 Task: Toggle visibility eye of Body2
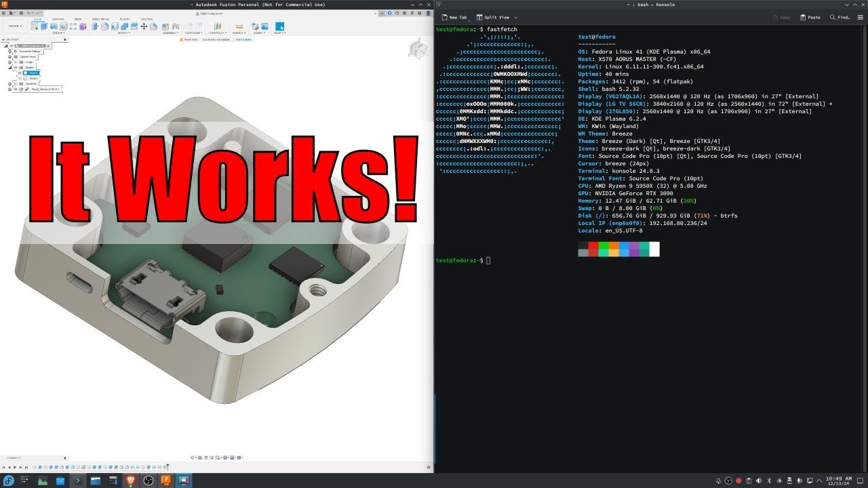tap(20, 73)
